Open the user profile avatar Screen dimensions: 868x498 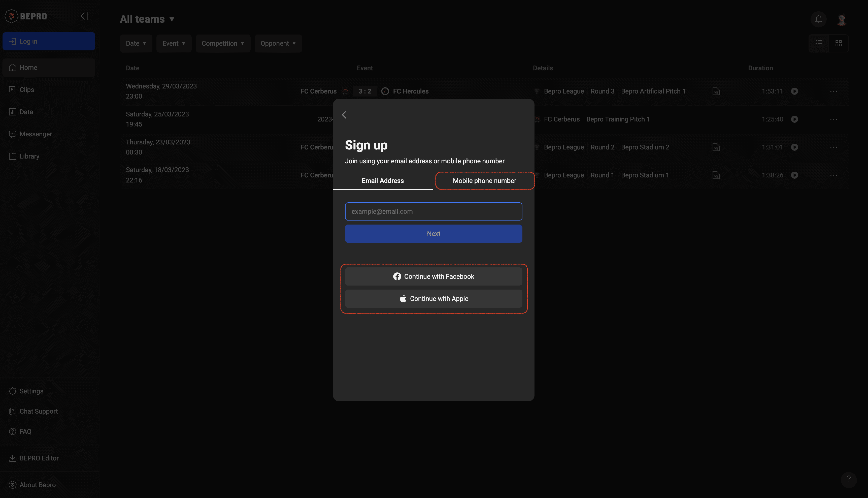coord(841,19)
